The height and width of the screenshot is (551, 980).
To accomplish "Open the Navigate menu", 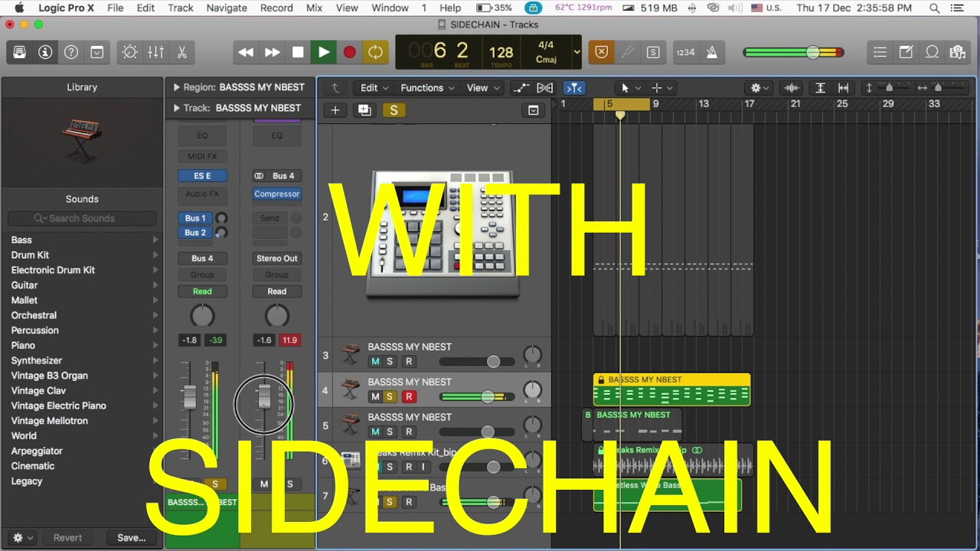I will [x=227, y=8].
